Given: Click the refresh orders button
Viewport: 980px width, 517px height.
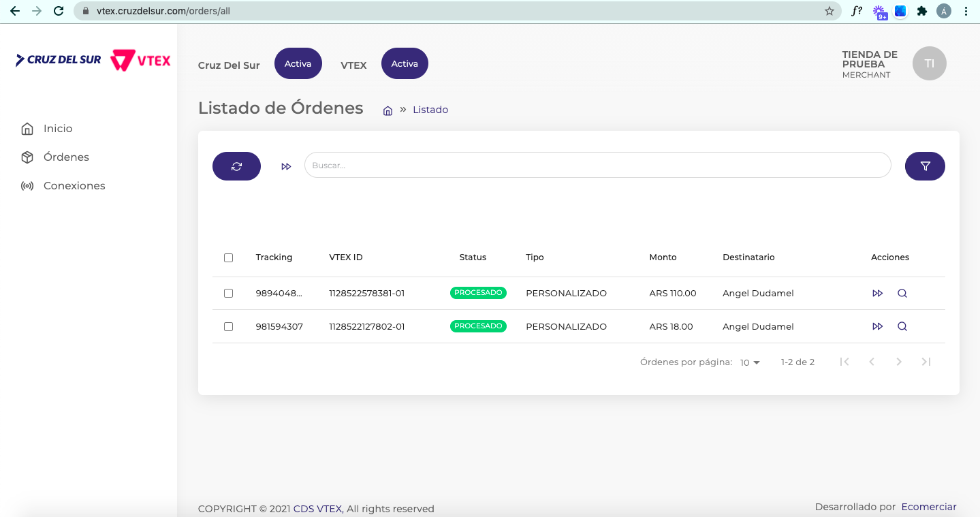Looking at the screenshot, I should (236, 166).
